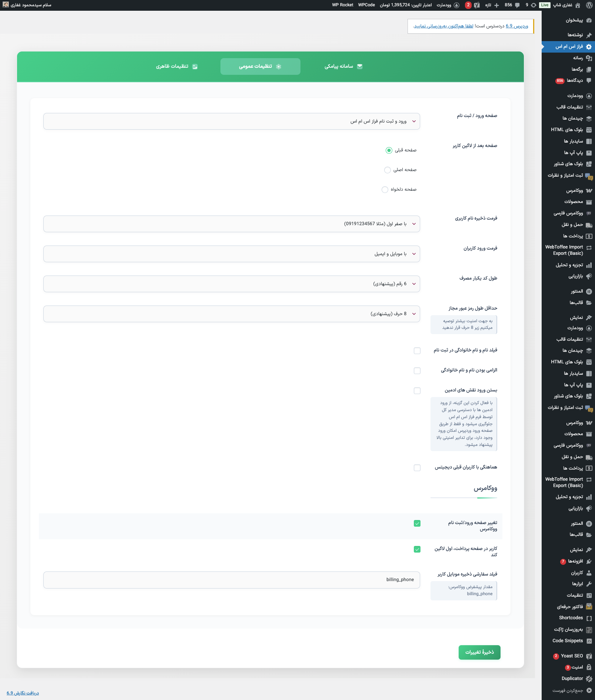Open the Code Snippets sidebar icon
Screen dimensions: 595x700
pyautogui.click(x=589, y=641)
